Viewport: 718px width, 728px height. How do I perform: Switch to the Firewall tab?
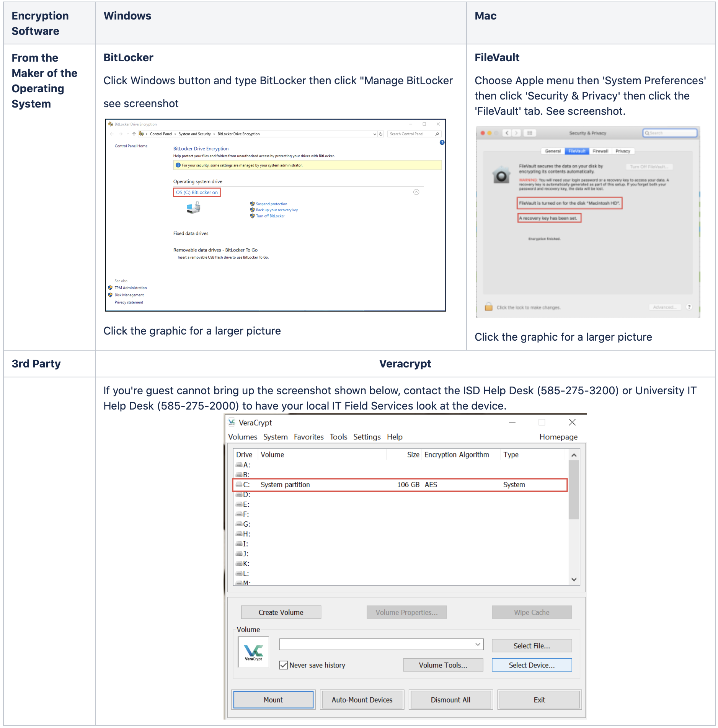(x=600, y=151)
